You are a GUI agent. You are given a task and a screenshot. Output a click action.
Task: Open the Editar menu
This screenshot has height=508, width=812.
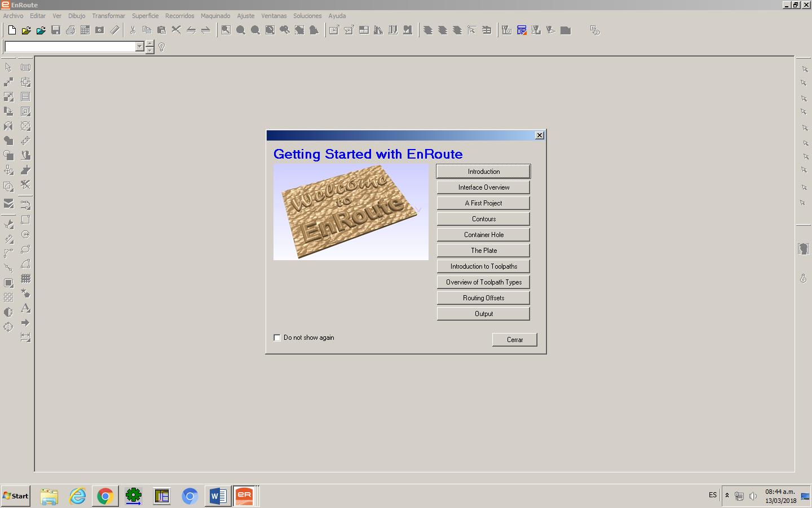(38, 16)
